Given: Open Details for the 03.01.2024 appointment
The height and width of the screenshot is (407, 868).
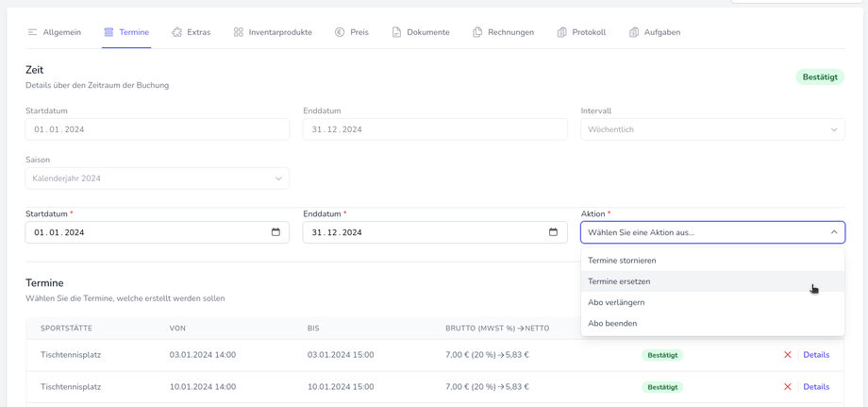Looking at the screenshot, I should click(x=816, y=355).
